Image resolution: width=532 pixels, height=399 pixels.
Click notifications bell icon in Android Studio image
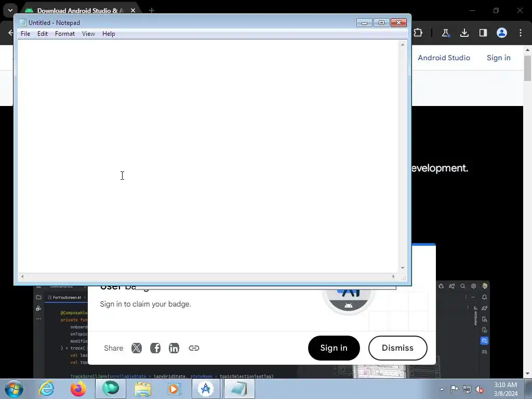(x=485, y=297)
